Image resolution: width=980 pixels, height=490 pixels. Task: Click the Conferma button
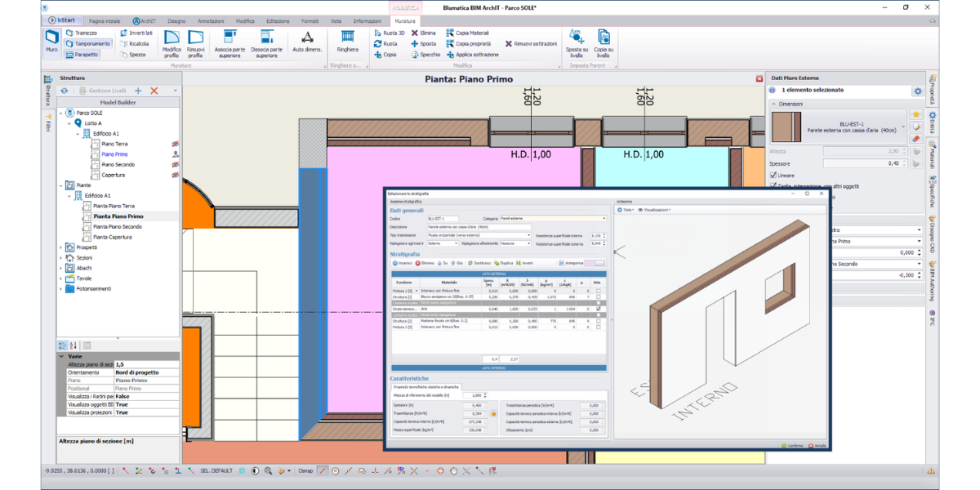pyautogui.click(x=791, y=446)
